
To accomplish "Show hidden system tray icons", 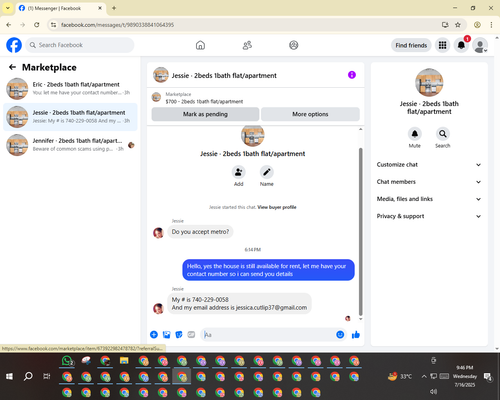I will click(424, 376).
